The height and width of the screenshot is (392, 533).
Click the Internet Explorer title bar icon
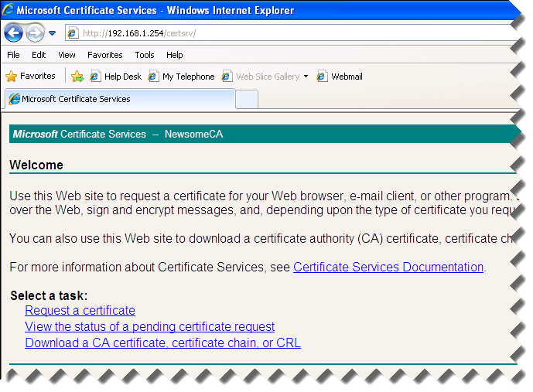(9, 10)
